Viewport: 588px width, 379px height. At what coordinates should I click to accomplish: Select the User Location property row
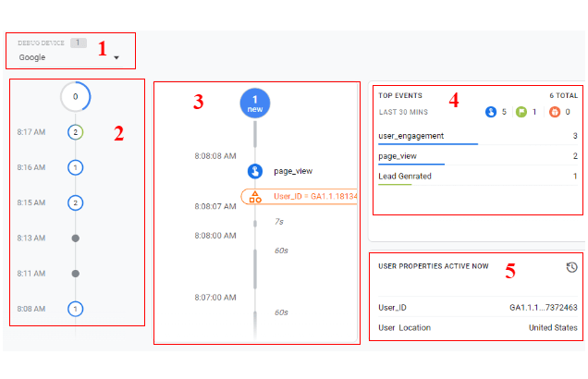(x=478, y=327)
